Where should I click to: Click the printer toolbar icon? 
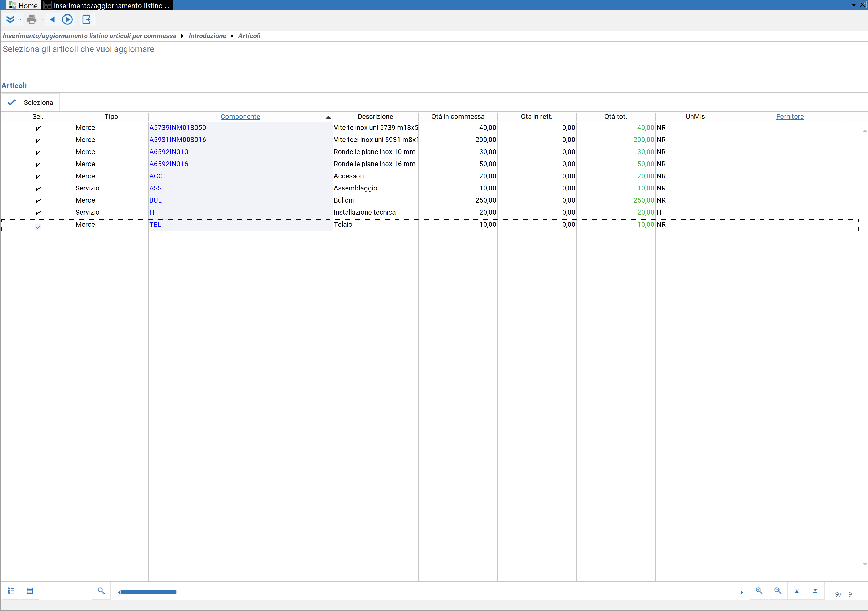click(x=32, y=20)
